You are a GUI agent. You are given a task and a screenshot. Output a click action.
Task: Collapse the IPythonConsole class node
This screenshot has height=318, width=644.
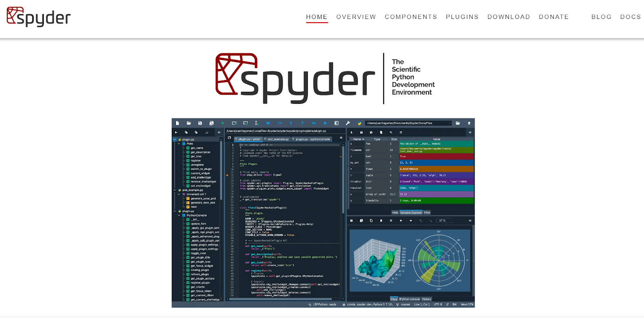click(x=179, y=215)
